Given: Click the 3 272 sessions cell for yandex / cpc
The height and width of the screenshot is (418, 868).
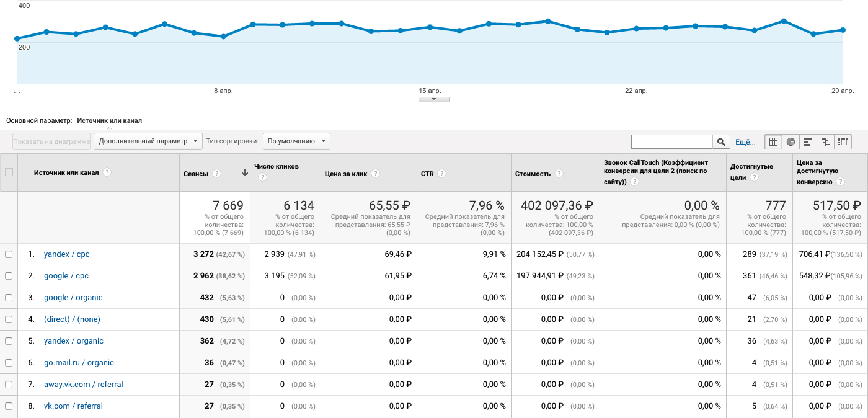Looking at the screenshot, I should click(204, 254).
